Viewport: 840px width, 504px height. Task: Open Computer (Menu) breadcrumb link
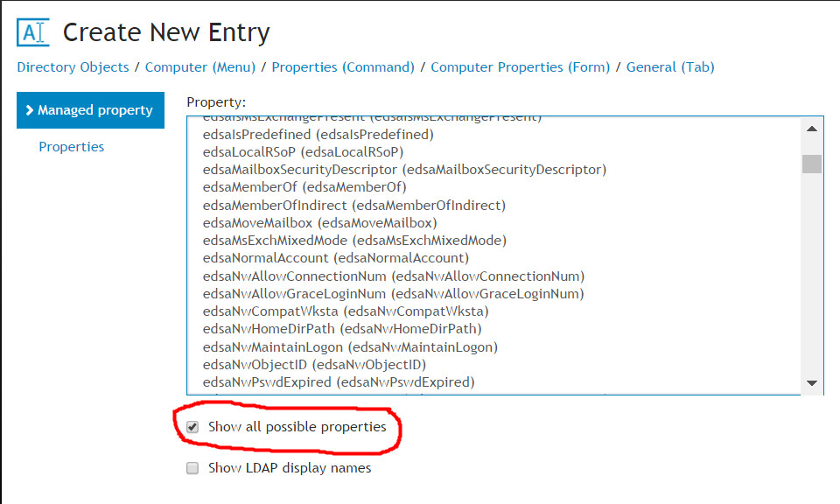[x=200, y=67]
